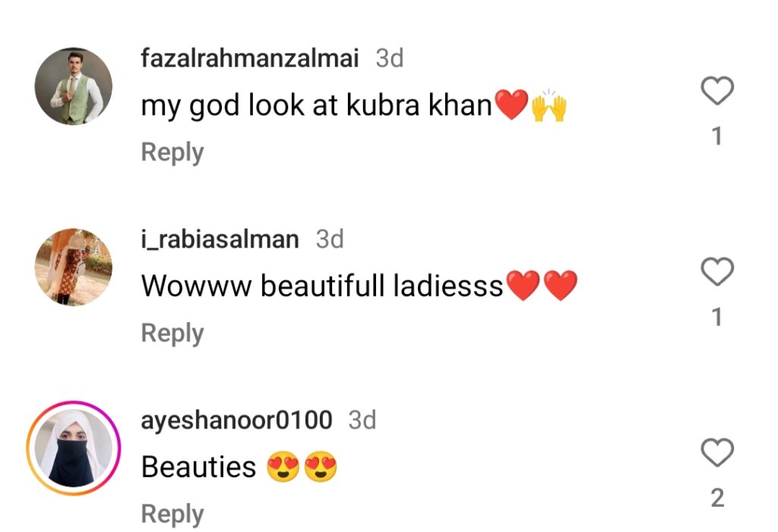View likes count on fazalrahmanzalmai's comment
778x532 pixels.
tap(717, 136)
